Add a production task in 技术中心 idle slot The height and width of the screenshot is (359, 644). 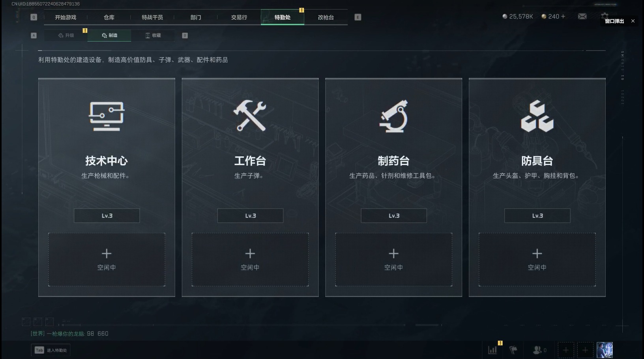point(107,259)
